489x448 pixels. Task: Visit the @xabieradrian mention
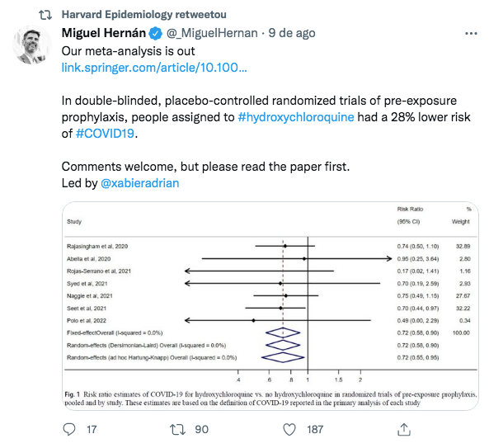pyautogui.click(x=139, y=183)
